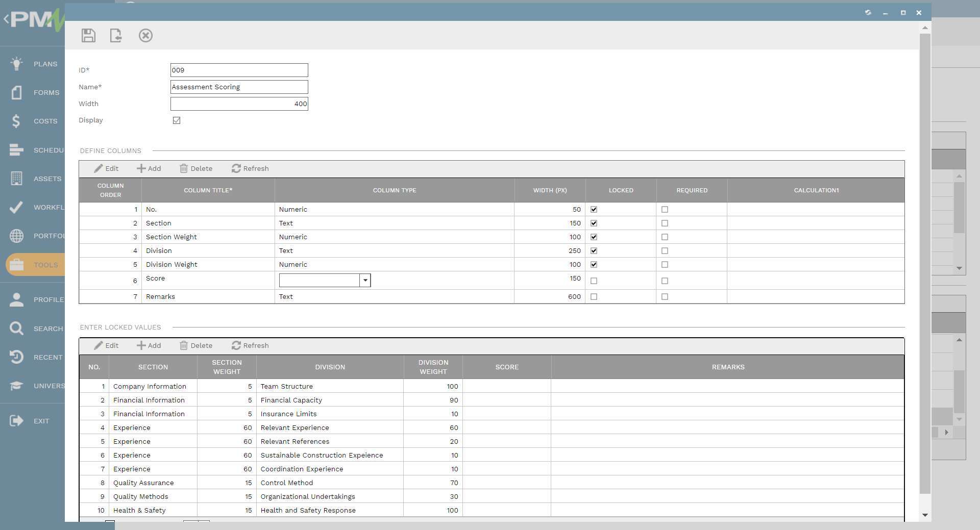The width and height of the screenshot is (980, 530).
Task: Click the Costs dollar icon in sidebar
Action: (x=16, y=121)
